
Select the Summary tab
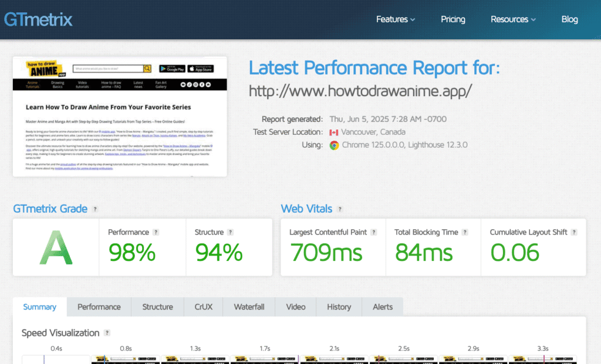coord(40,307)
